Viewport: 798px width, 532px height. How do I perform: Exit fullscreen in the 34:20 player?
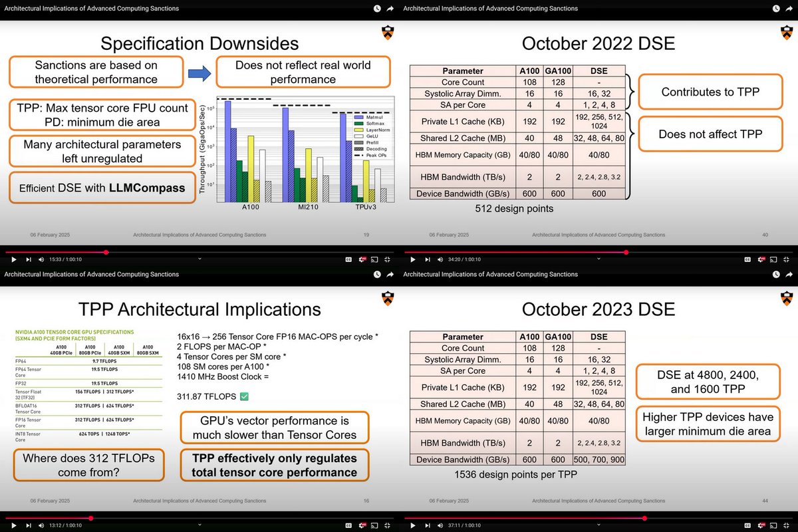click(786, 259)
